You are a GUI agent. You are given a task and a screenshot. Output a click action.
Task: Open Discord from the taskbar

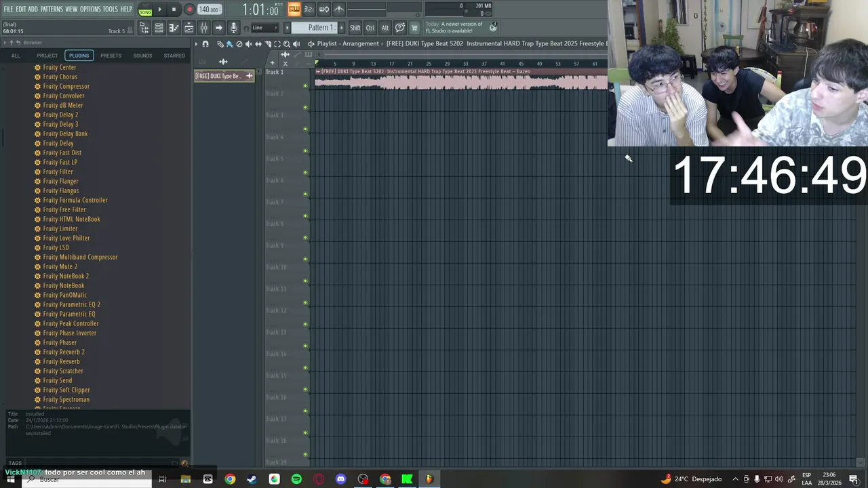[x=340, y=479]
